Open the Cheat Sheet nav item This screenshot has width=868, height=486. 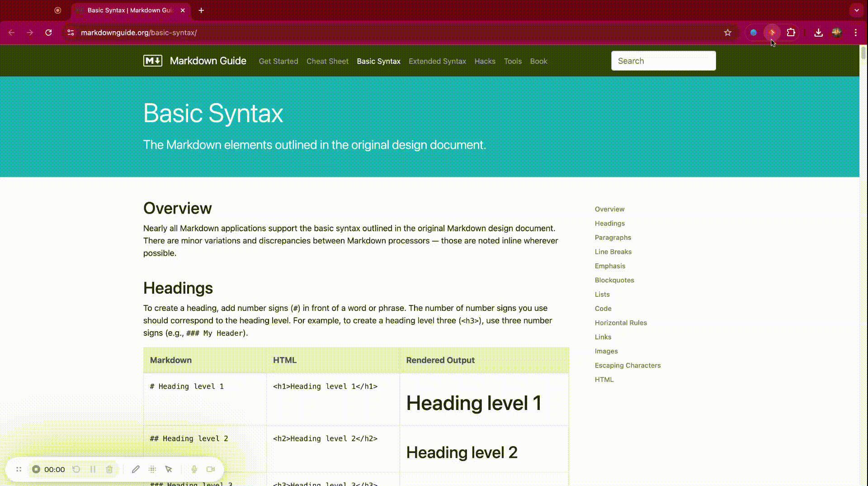(327, 61)
